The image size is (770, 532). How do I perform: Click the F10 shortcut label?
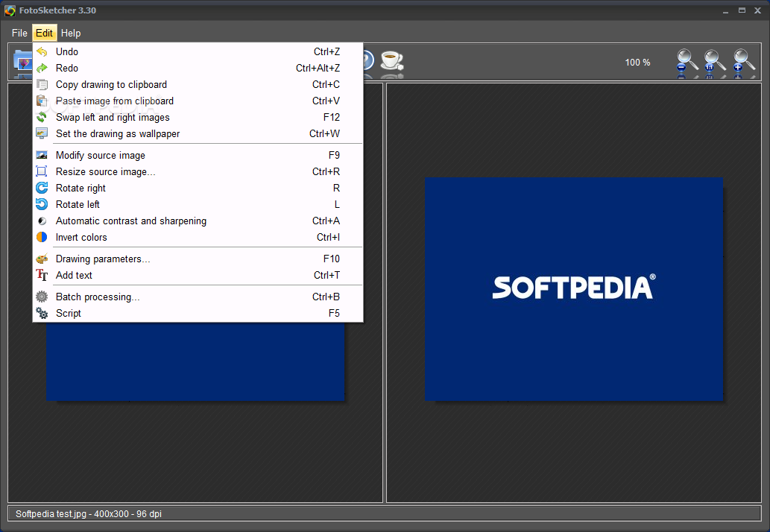[x=332, y=259]
